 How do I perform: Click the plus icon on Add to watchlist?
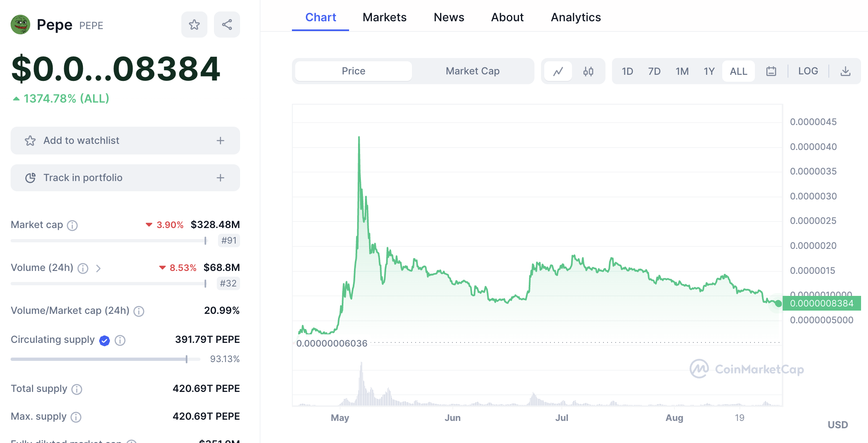click(x=220, y=141)
